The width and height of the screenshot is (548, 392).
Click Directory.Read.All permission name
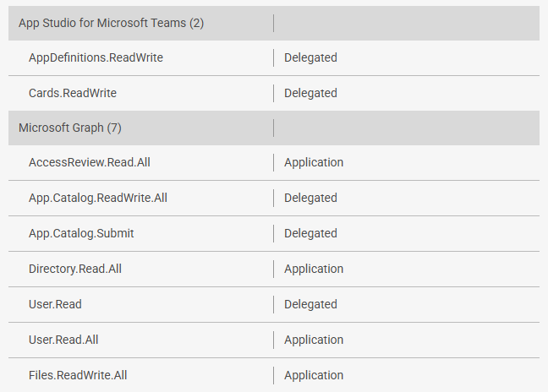click(x=75, y=269)
